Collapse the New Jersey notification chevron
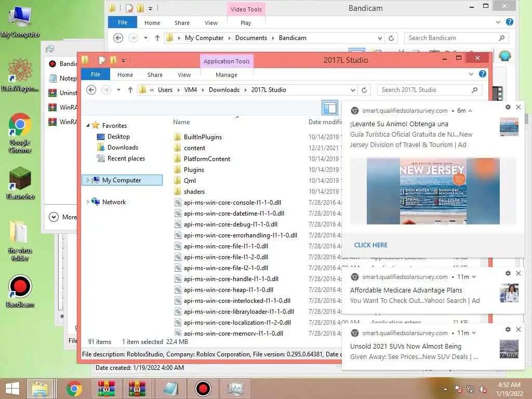Viewport: 532px width, 399px height. click(x=470, y=111)
